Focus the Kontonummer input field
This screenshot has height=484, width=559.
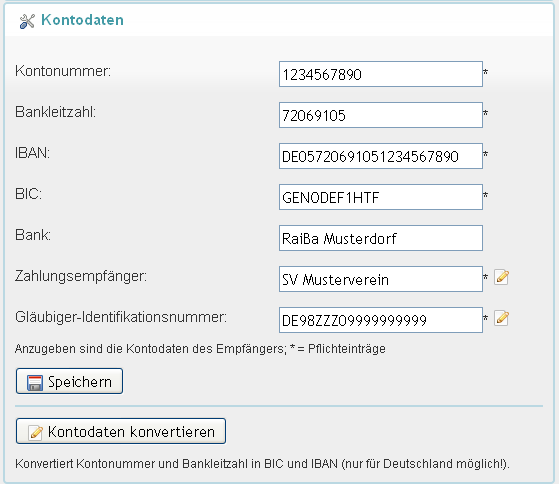381,74
